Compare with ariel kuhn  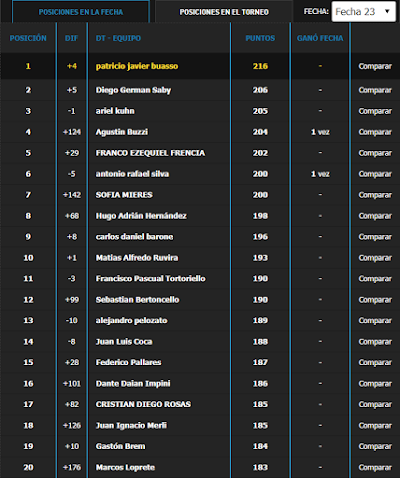tap(375, 111)
